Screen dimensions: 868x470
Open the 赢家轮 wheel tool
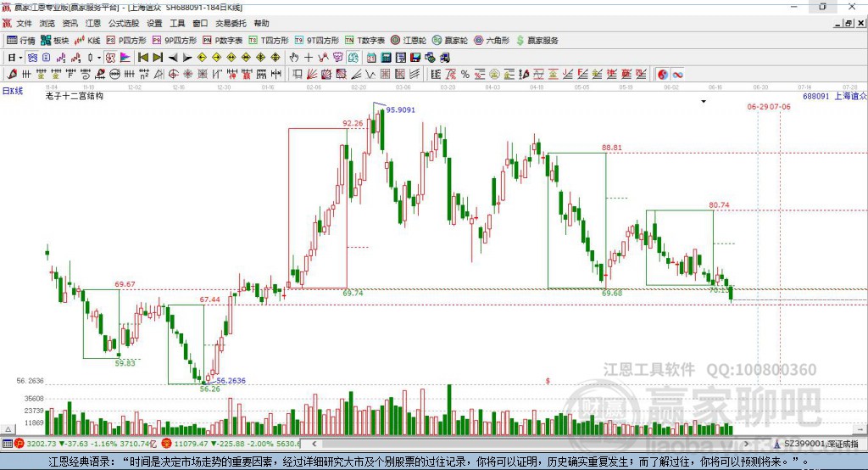[450, 41]
